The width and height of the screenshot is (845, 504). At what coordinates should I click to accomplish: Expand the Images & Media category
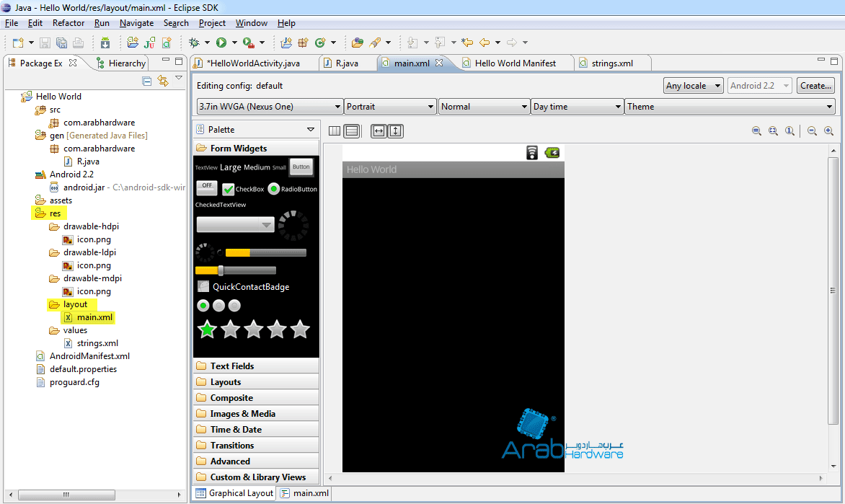(256, 413)
